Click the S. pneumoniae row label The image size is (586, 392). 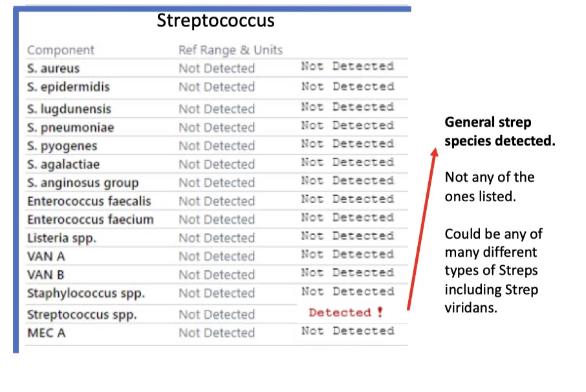71,128
